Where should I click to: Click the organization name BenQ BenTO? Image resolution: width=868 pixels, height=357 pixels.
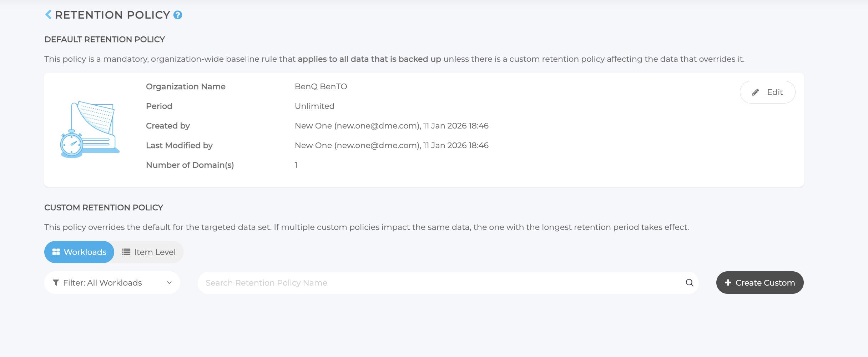tap(321, 87)
